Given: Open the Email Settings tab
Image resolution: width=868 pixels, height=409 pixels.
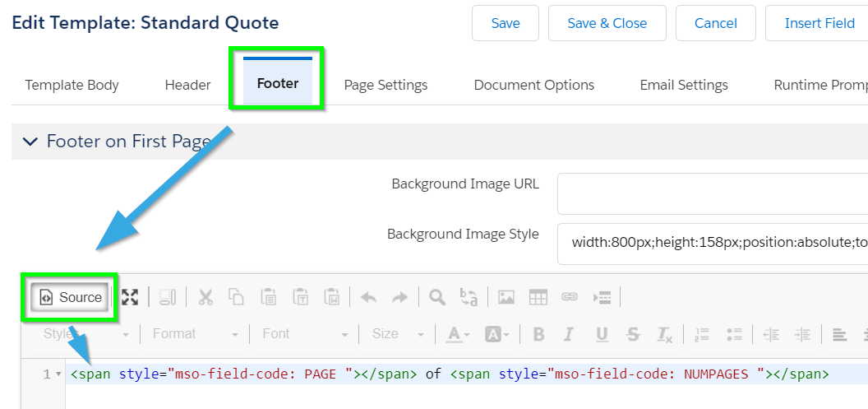Looking at the screenshot, I should (x=684, y=86).
